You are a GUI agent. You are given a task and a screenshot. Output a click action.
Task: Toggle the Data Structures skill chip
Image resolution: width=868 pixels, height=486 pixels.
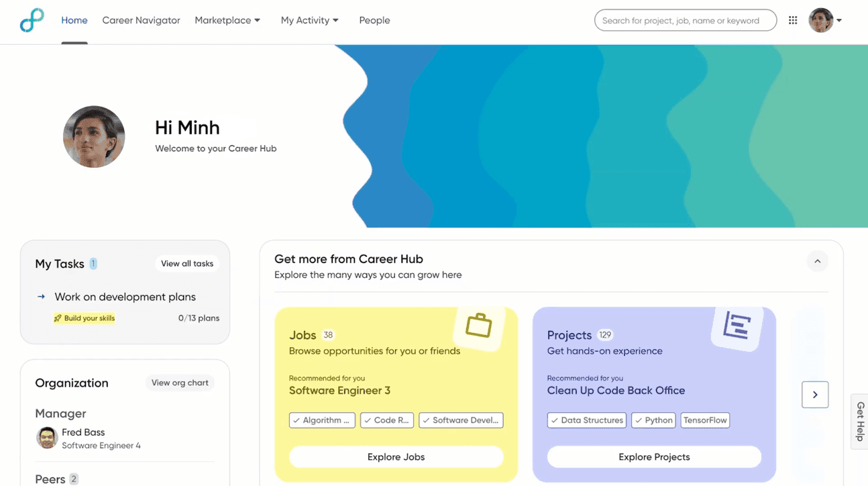click(x=586, y=420)
